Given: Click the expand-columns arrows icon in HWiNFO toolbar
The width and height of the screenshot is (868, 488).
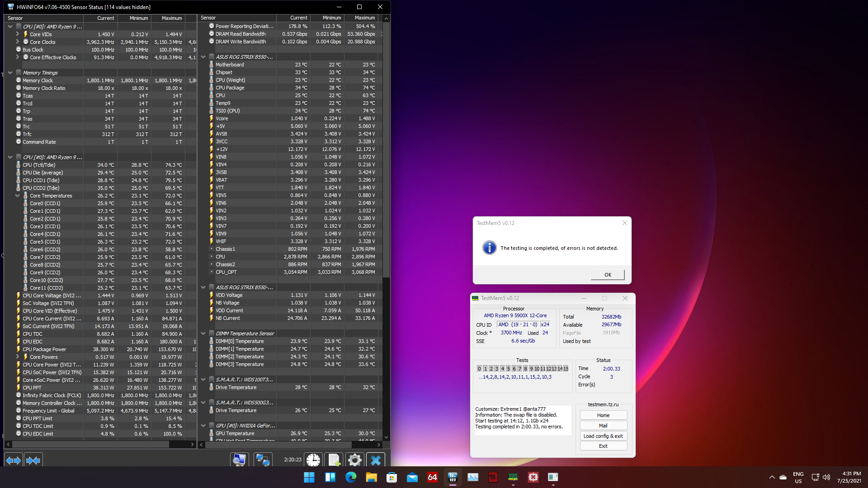Looking at the screenshot, I should pyautogui.click(x=14, y=460).
